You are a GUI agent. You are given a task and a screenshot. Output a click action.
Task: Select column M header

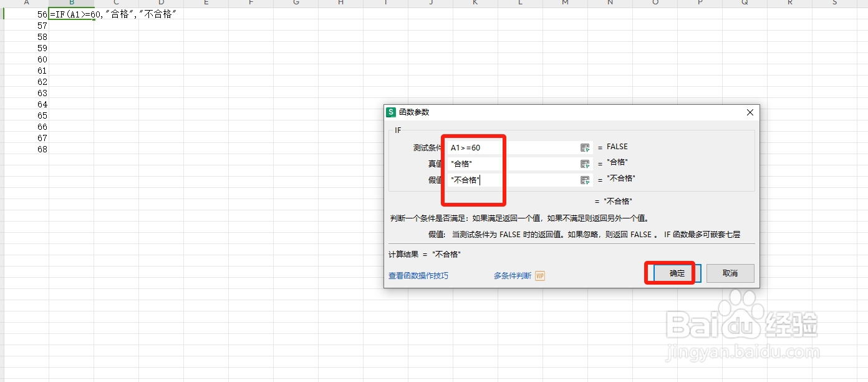566,4
